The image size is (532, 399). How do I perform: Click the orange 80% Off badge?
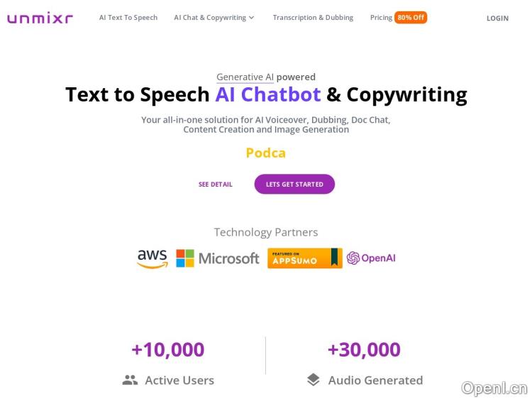(x=411, y=18)
